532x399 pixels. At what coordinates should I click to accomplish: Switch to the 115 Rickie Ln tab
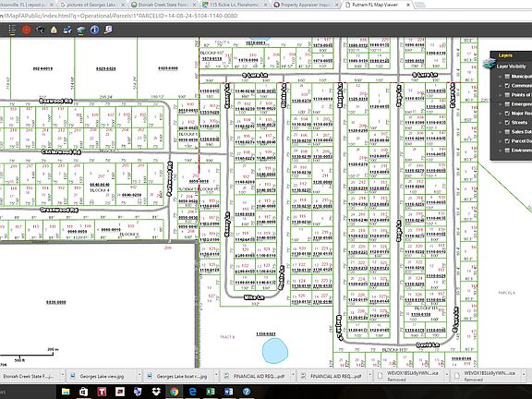coord(234,5)
